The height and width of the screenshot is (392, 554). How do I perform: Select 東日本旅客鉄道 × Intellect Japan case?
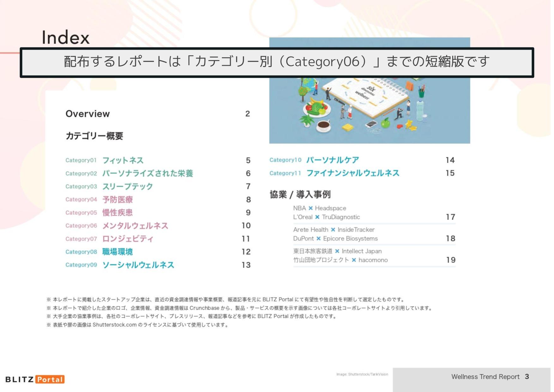pos(337,251)
